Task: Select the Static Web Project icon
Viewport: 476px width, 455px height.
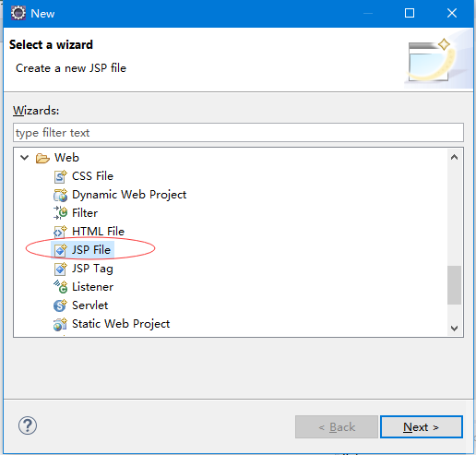Action: pos(60,324)
